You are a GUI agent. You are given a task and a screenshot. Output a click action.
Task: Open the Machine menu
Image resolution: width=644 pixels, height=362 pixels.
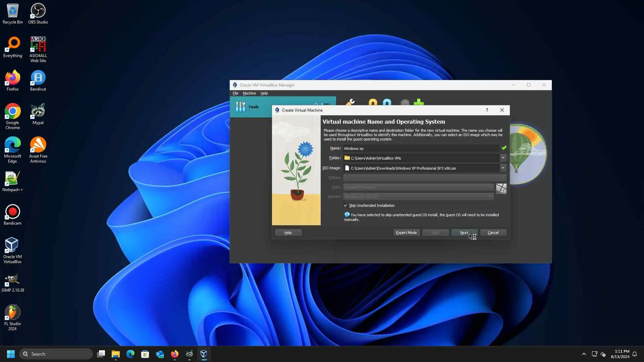(249, 93)
